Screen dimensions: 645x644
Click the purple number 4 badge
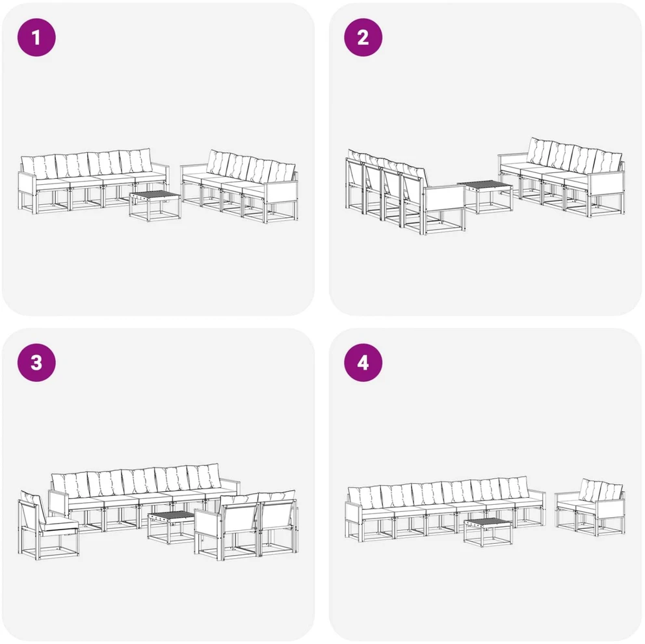[x=363, y=362]
